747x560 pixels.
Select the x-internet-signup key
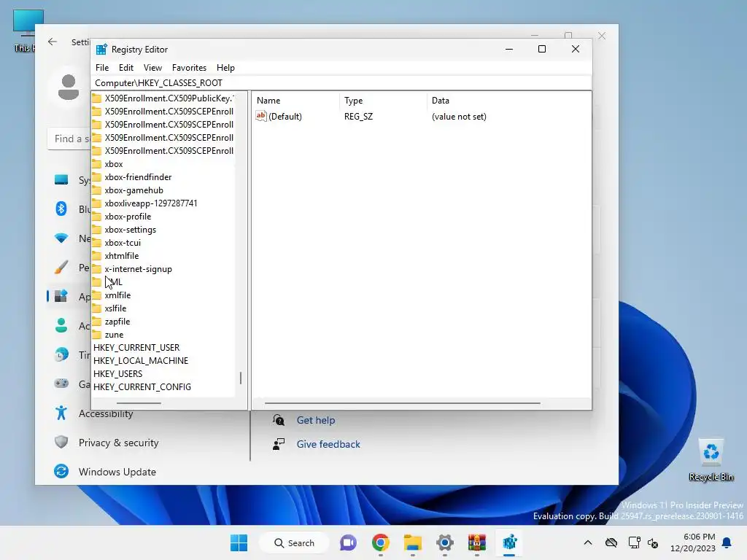point(138,269)
